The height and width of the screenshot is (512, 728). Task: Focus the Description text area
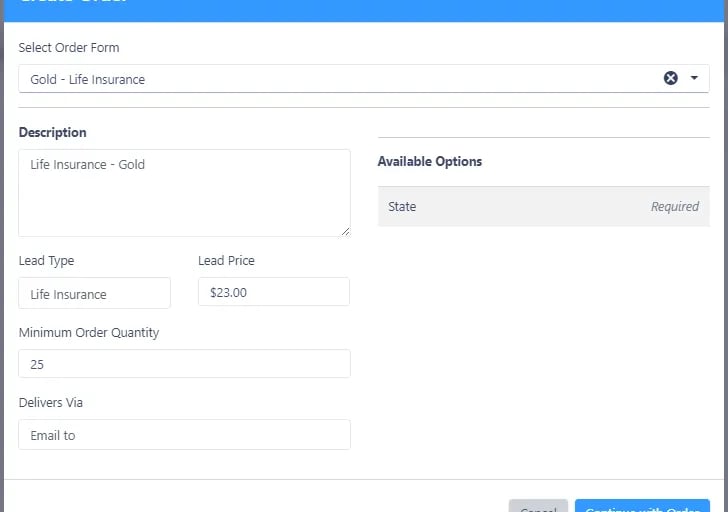184,192
